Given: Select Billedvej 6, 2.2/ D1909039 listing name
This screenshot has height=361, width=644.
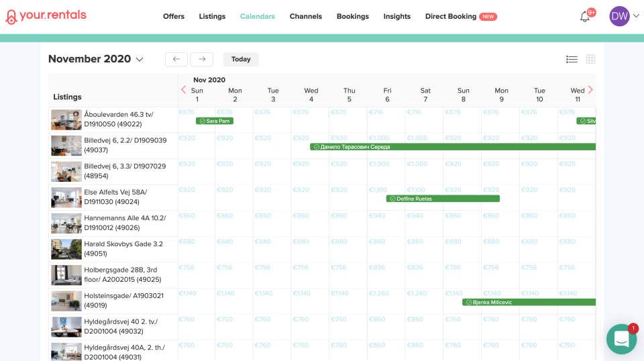Looking at the screenshot, I should pyautogui.click(x=125, y=145).
